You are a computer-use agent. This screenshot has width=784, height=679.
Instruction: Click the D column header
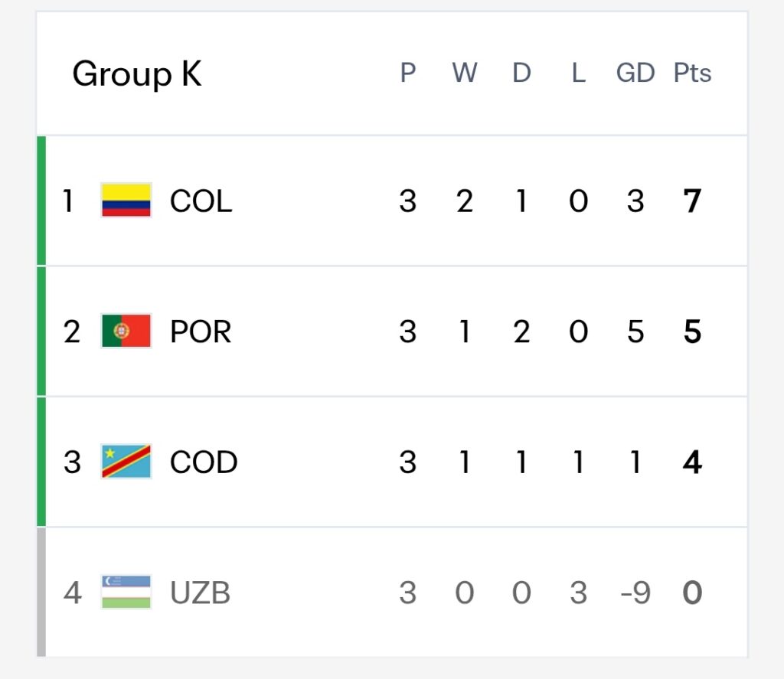(x=521, y=73)
